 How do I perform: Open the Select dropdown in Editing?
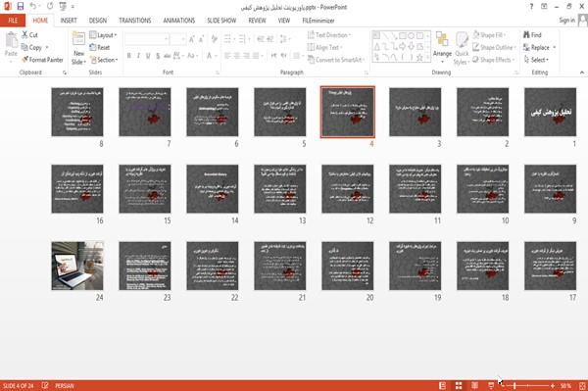tap(536, 60)
